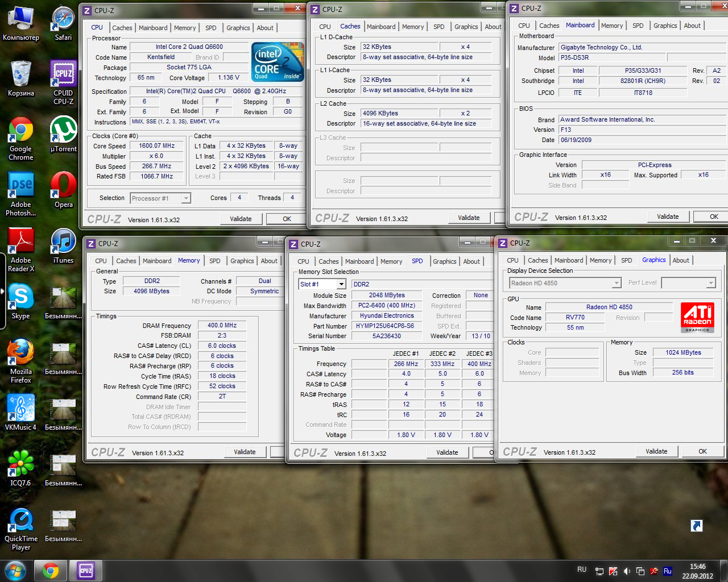Click OK in the Graphics window
Screen dimensions: 728x582
point(703,451)
